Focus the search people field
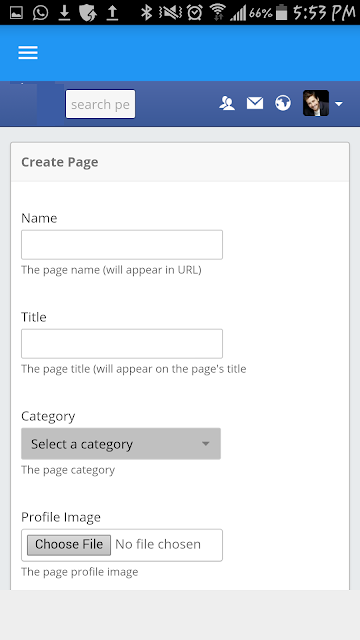This screenshot has width=360, height=640. click(x=100, y=104)
